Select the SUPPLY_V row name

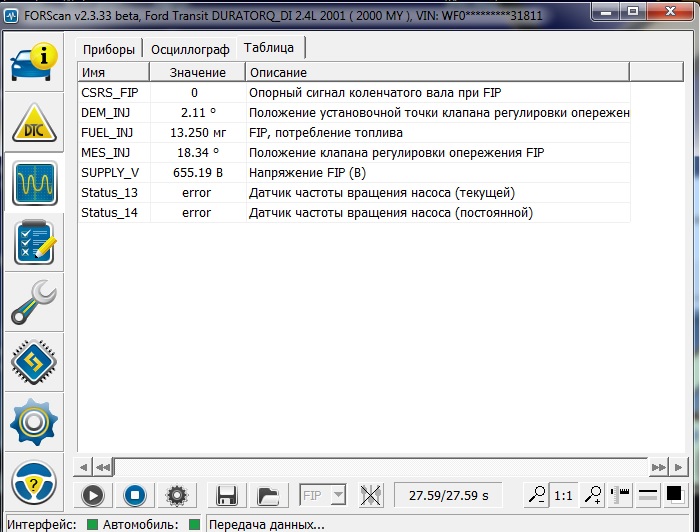(x=110, y=173)
